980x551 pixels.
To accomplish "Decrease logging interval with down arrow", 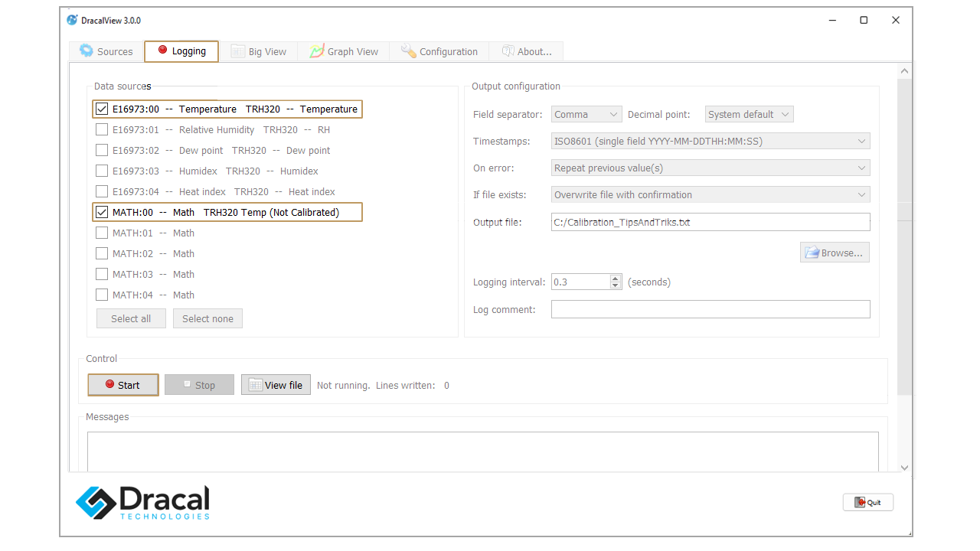I will coord(616,285).
